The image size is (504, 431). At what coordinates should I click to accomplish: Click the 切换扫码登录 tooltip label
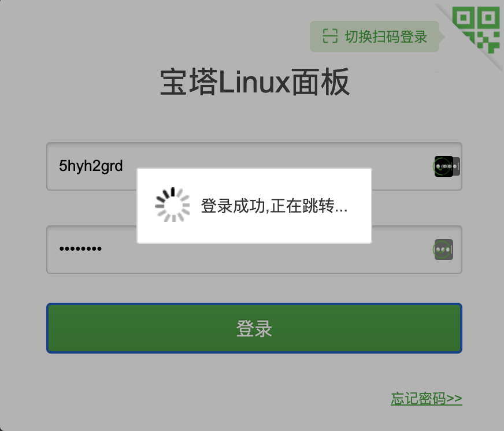[x=375, y=36]
